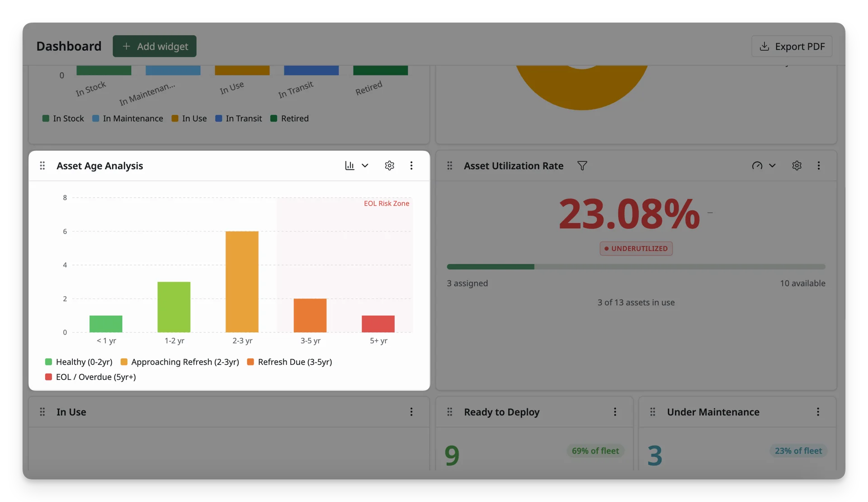Click the filter icon next to Asset Utilization Rate
This screenshot has height=502, width=868.
[x=582, y=166]
